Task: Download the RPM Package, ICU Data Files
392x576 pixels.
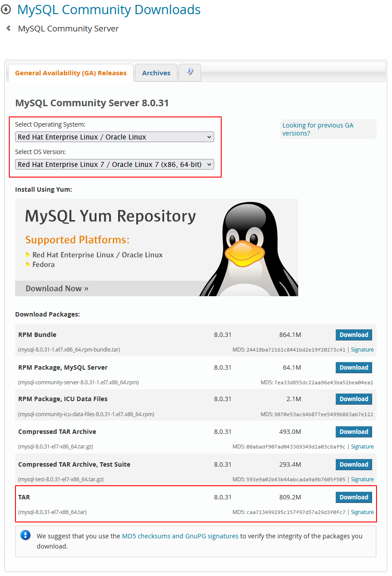Action: [x=354, y=398]
